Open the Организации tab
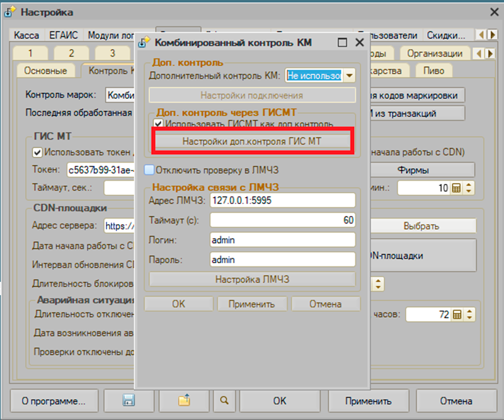Image resolution: width=504 pixels, height=420 pixels. click(434, 54)
